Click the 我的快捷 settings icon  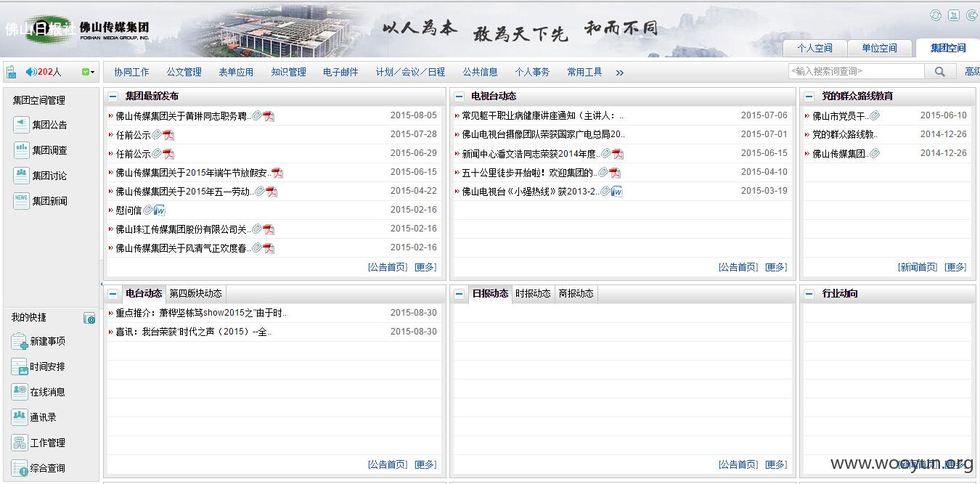click(89, 318)
